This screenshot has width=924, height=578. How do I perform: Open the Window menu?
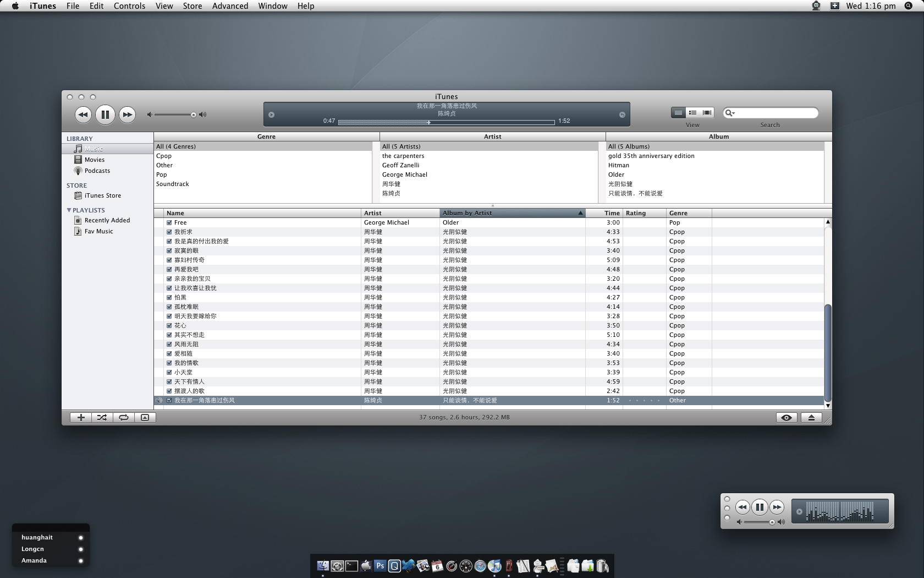(273, 6)
